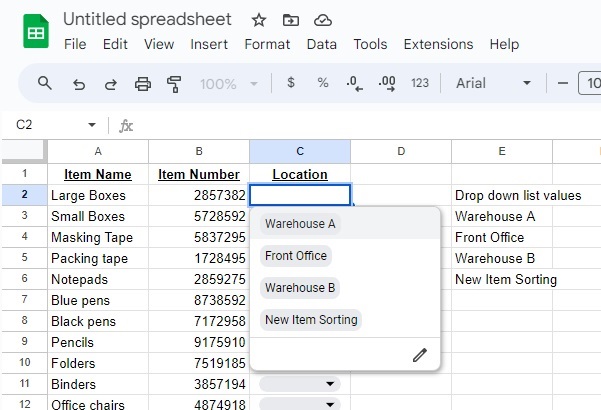Select the Masking Tape cell
Image resolution: width=601 pixels, height=410 pixels.
pos(98,237)
